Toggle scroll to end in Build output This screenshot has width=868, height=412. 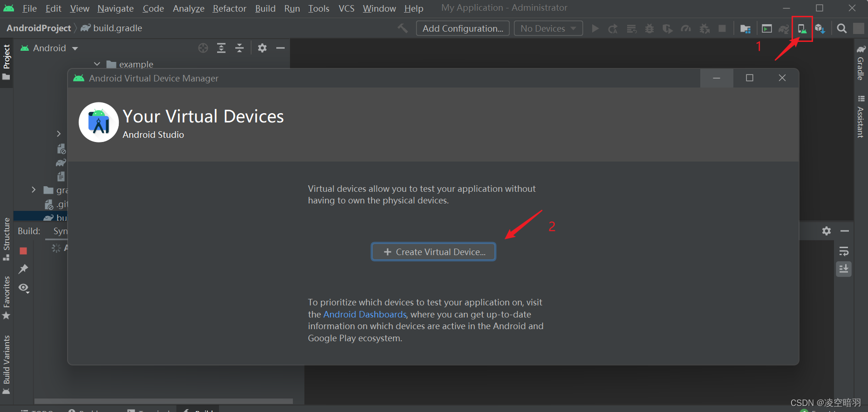point(844,269)
